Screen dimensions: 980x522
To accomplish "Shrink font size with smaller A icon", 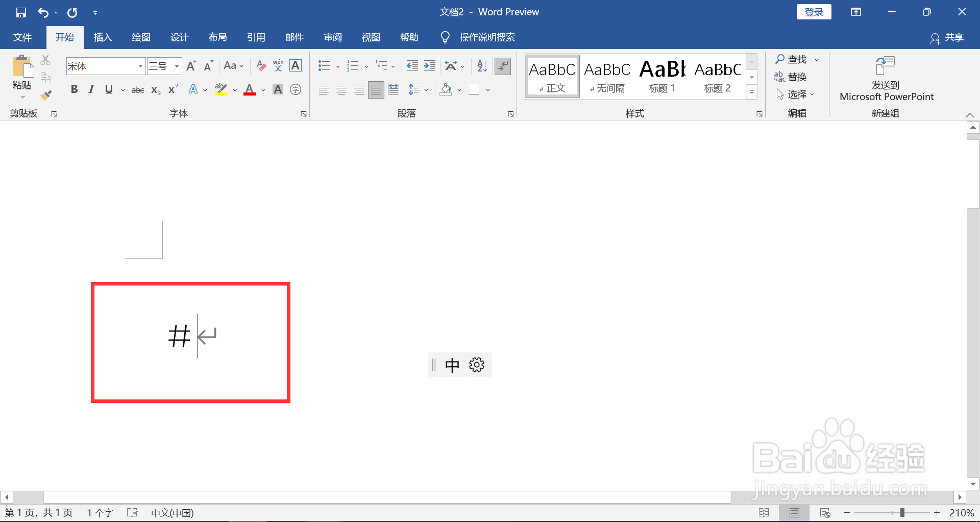I will point(208,66).
